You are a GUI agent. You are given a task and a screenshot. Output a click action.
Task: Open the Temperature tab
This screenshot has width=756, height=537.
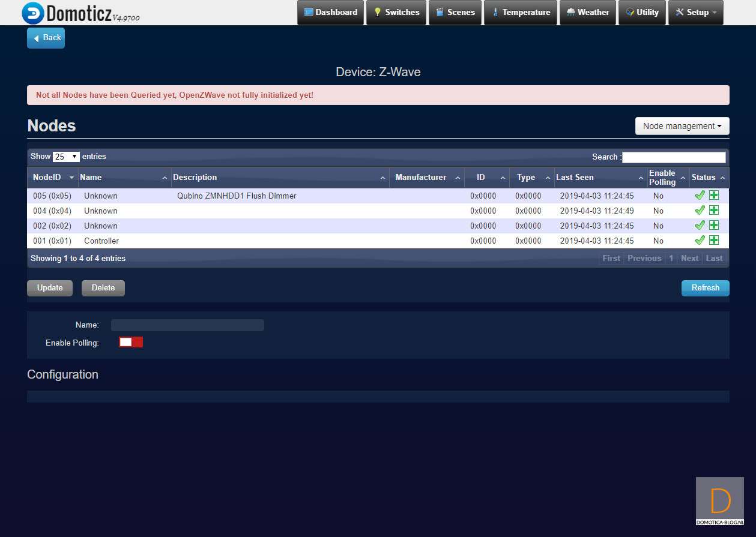(x=520, y=13)
